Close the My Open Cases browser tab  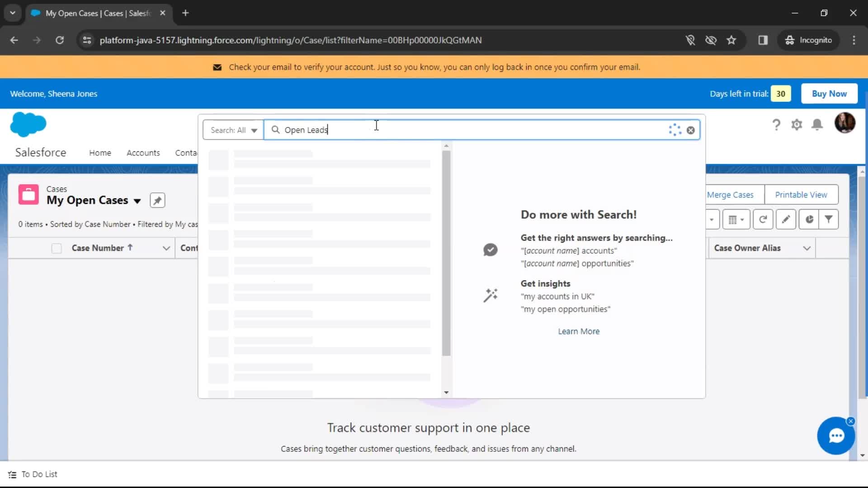[163, 13]
